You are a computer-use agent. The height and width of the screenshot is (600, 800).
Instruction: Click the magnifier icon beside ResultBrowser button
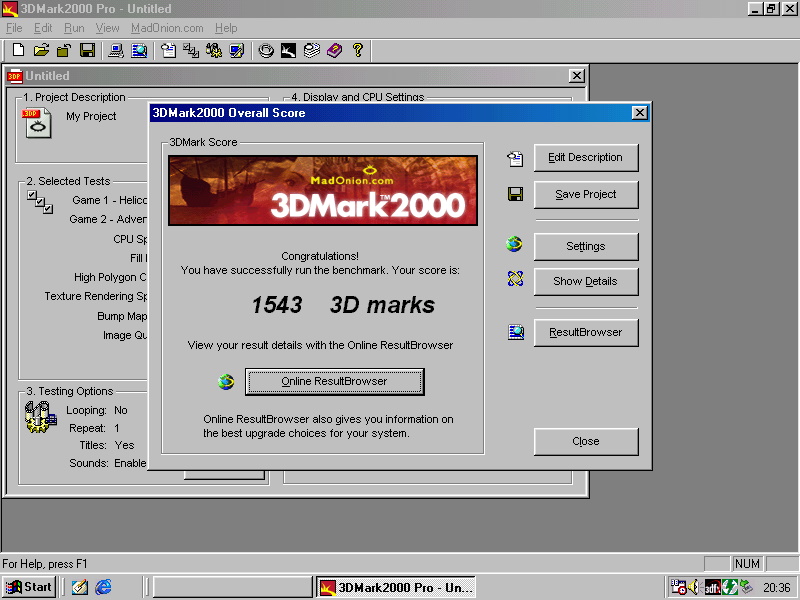pyautogui.click(x=516, y=332)
